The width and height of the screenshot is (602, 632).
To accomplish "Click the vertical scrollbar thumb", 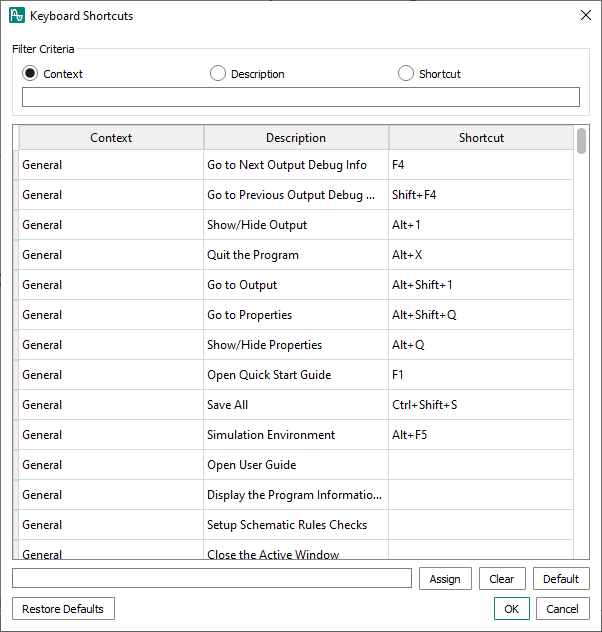I will [581, 141].
